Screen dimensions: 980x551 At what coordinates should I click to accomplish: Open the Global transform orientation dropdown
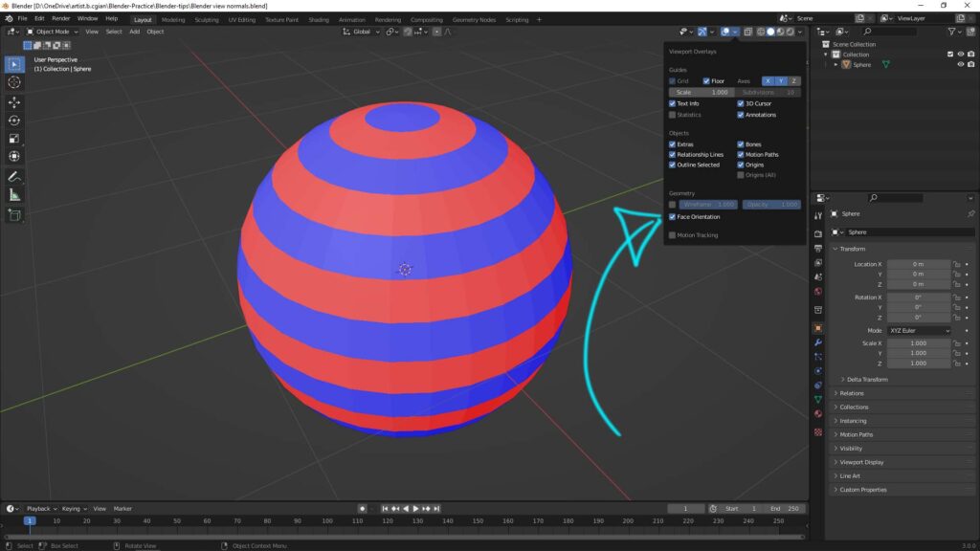tap(361, 32)
